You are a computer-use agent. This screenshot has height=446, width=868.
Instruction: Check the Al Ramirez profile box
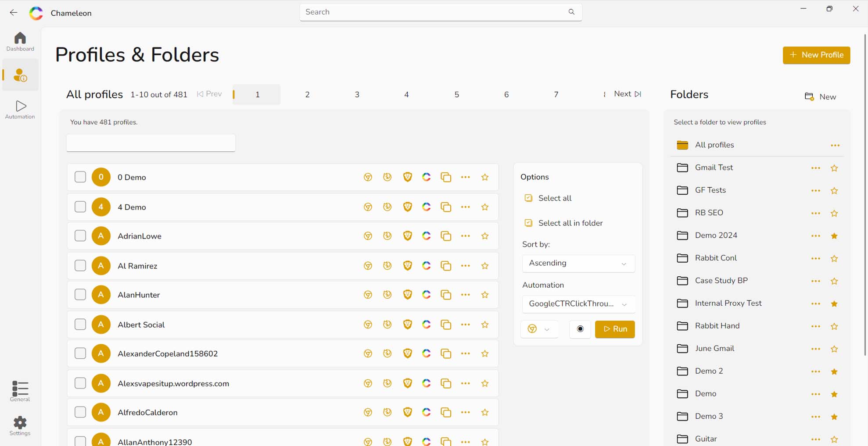point(80,266)
